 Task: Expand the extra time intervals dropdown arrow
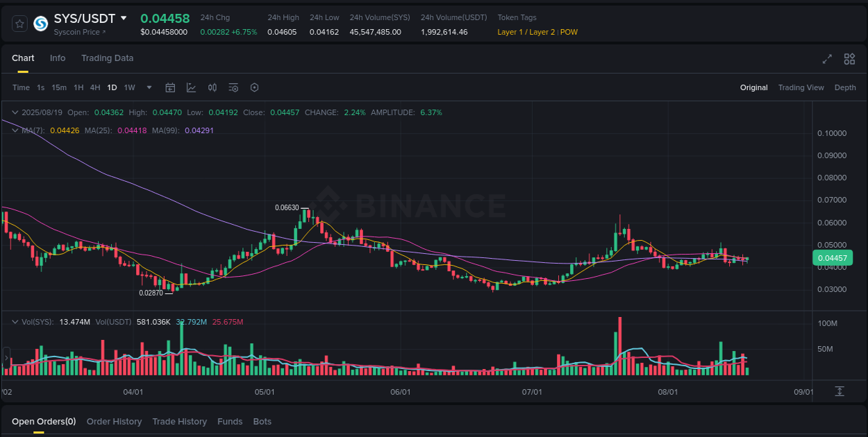[x=149, y=87]
